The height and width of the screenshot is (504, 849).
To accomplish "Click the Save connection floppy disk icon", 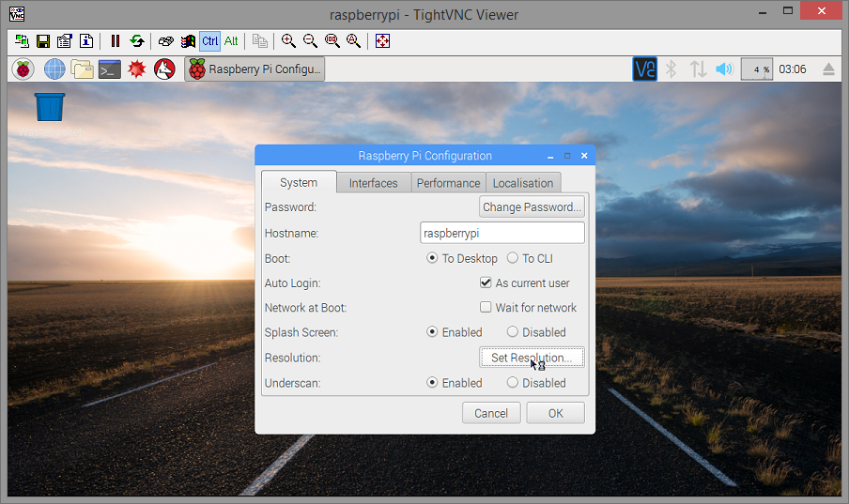I will [x=43, y=41].
